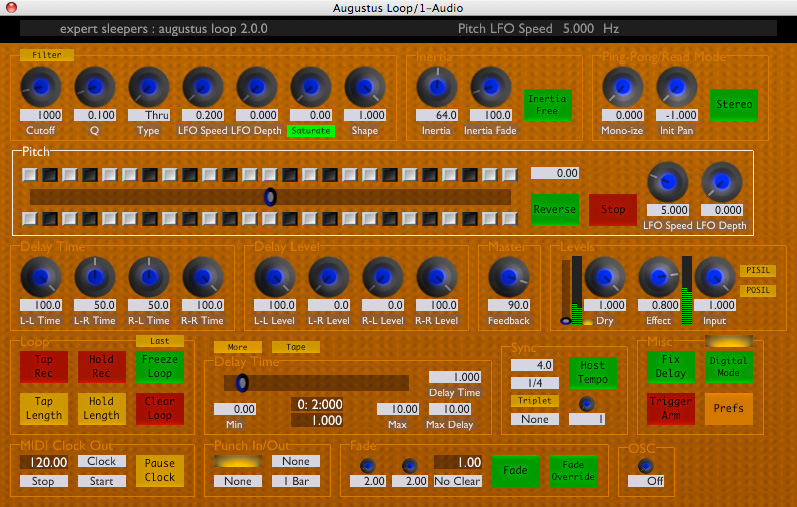This screenshot has height=507, width=797.
Task: Select the Last tab above Freeze Loop
Action: 160,341
